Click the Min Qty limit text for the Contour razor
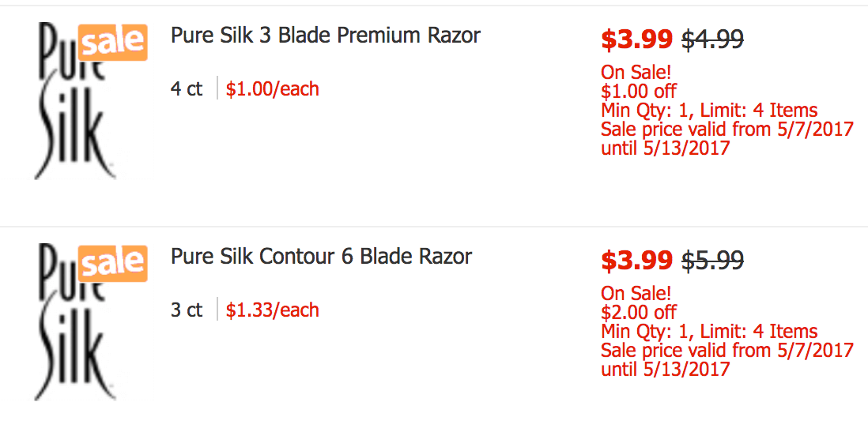Screen dimensions: 868x447 click(710, 332)
